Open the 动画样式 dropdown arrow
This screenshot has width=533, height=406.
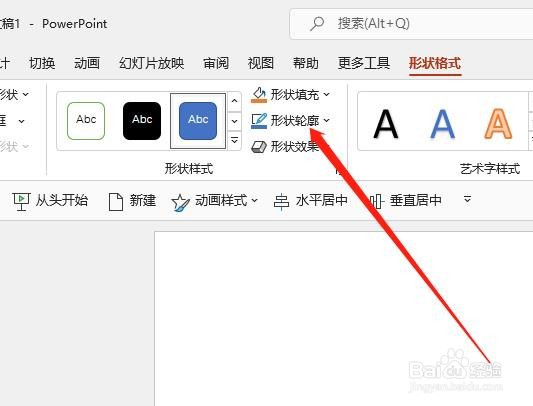255,200
